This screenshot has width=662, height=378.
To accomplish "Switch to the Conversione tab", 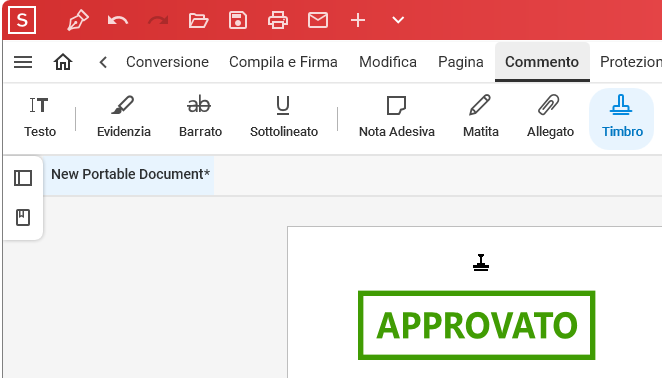I will [x=167, y=62].
